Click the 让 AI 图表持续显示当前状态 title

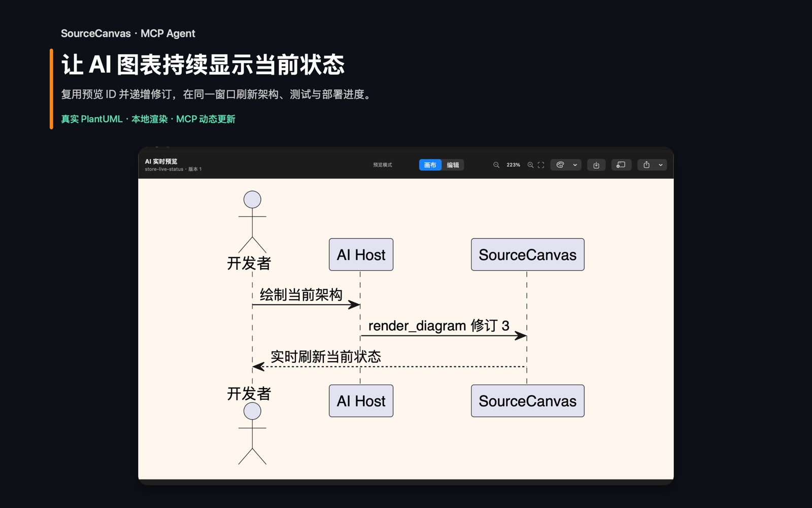tap(203, 65)
